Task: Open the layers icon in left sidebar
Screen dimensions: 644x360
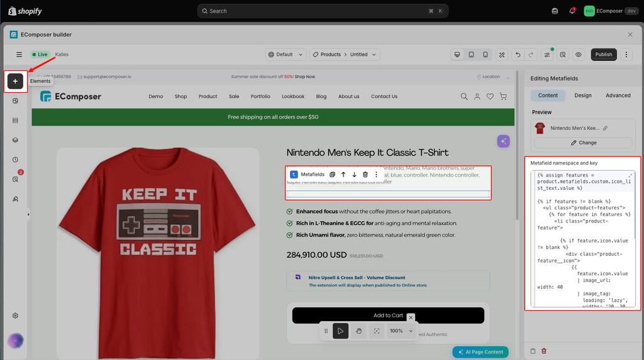Action: click(15, 140)
